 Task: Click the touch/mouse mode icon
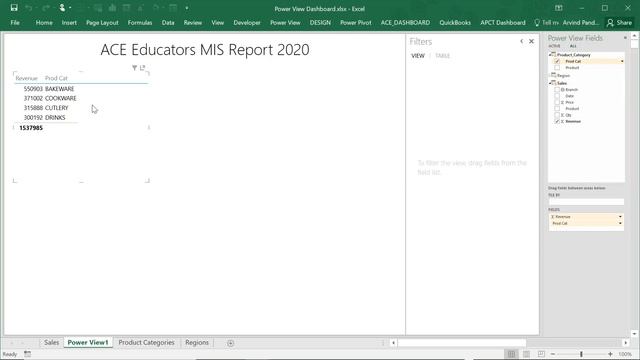click(62, 8)
